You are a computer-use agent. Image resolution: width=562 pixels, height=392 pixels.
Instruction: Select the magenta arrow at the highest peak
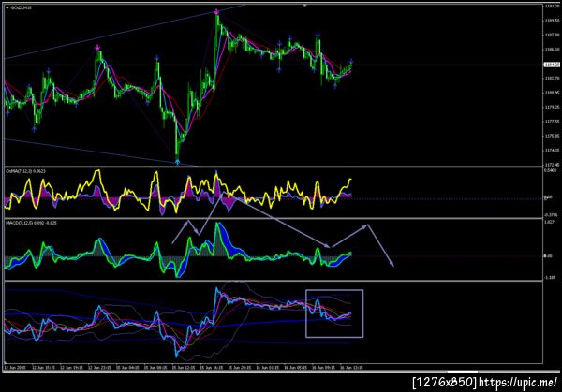point(217,12)
